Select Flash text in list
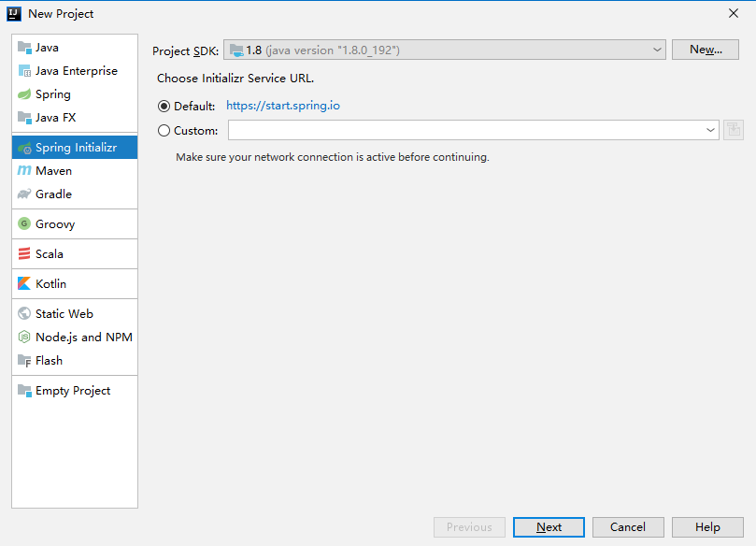This screenshot has width=756, height=546. point(49,360)
